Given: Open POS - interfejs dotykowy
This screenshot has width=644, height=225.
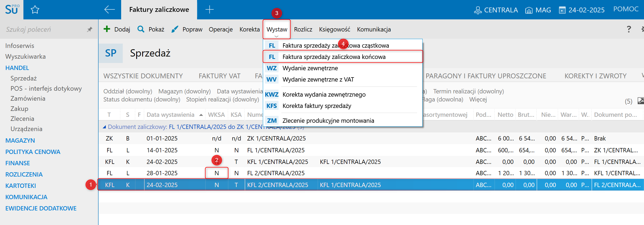Looking at the screenshot, I should (x=46, y=89).
